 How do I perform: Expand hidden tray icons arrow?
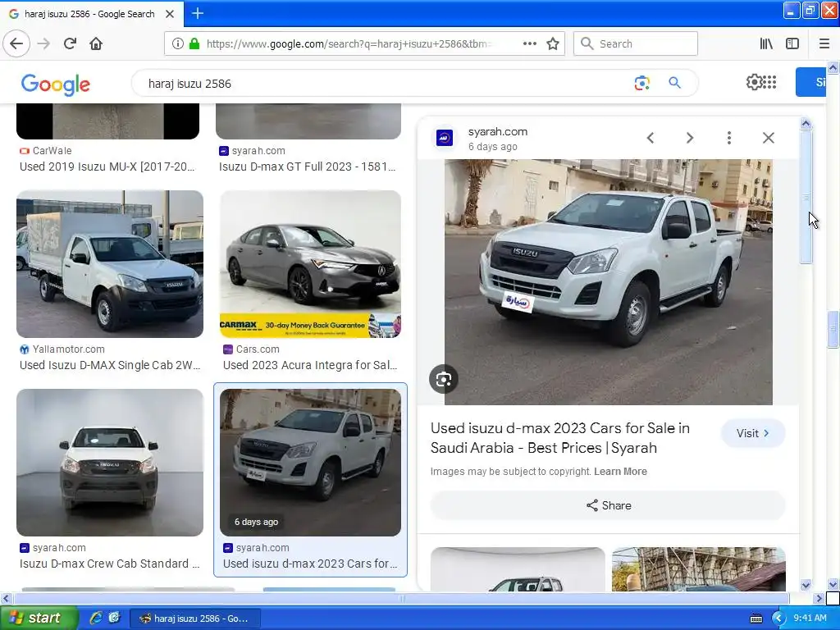click(778, 619)
